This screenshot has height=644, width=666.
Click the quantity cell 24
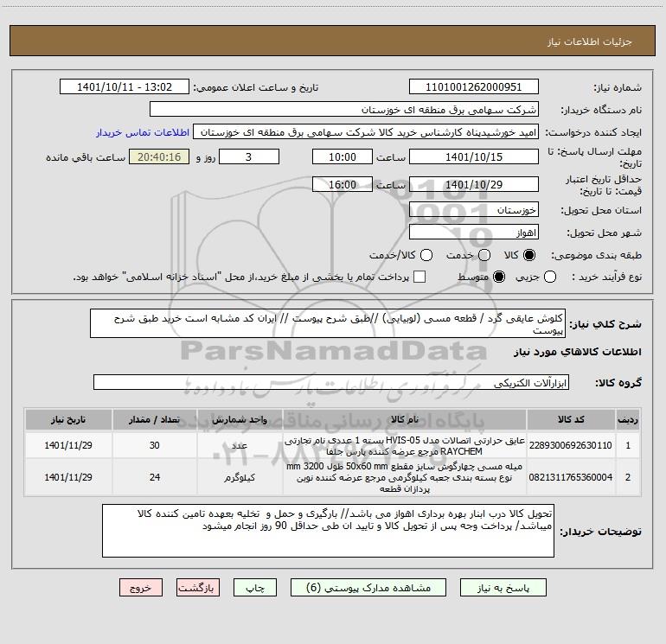(154, 477)
